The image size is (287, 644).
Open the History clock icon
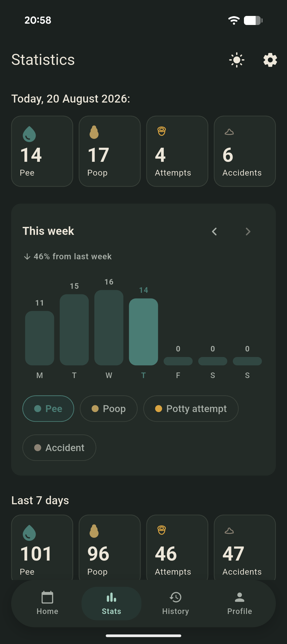pyautogui.click(x=175, y=598)
